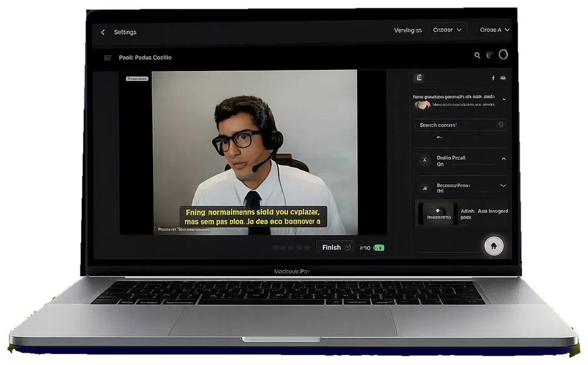Open the Crooor dropdown
This screenshot has width=588, height=365.
pos(447,30)
